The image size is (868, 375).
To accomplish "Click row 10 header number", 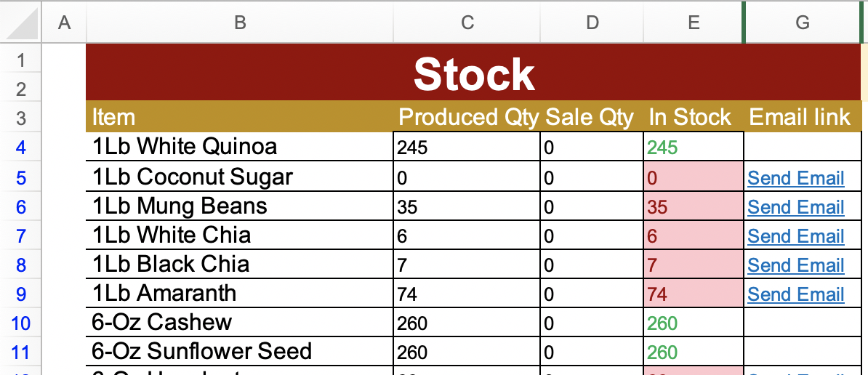I will coord(21,323).
